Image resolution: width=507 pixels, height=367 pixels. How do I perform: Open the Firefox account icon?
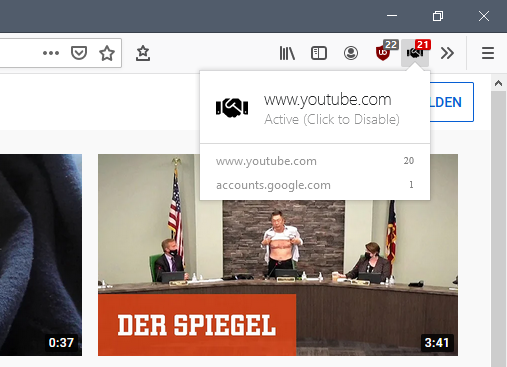[351, 53]
